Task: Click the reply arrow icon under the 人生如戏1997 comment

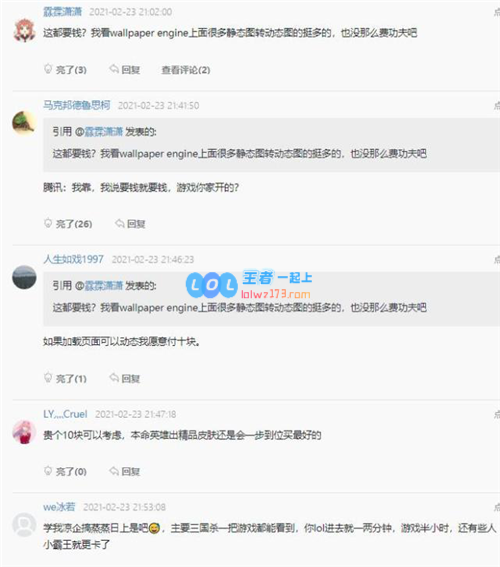Action: pos(114,378)
